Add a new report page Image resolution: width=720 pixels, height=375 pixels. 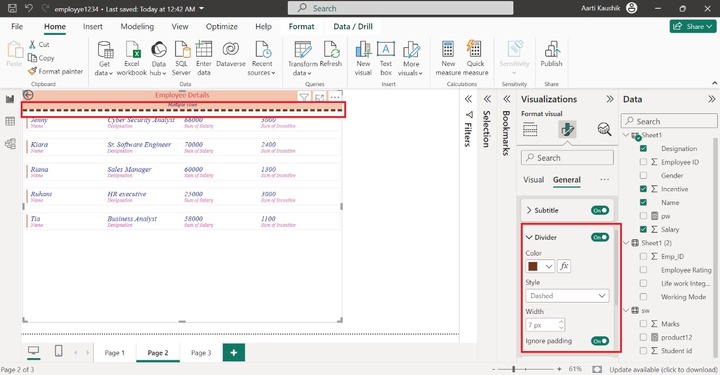click(x=234, y=353)
